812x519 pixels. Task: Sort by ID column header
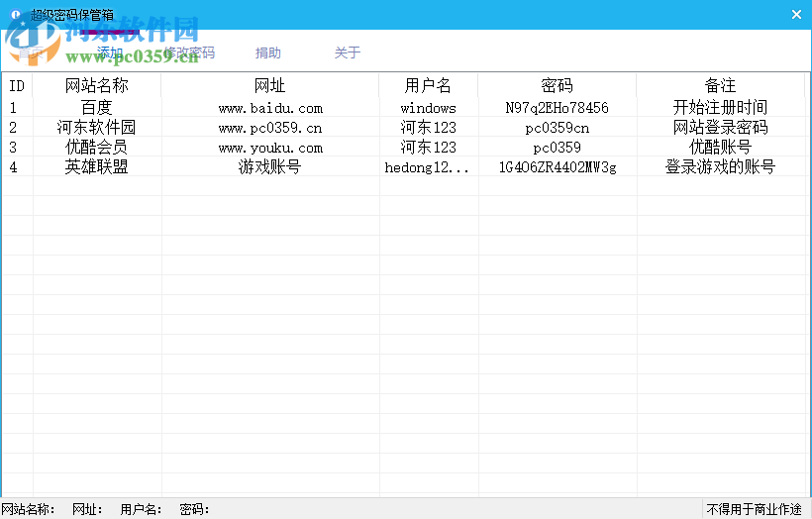pos(17,85)
